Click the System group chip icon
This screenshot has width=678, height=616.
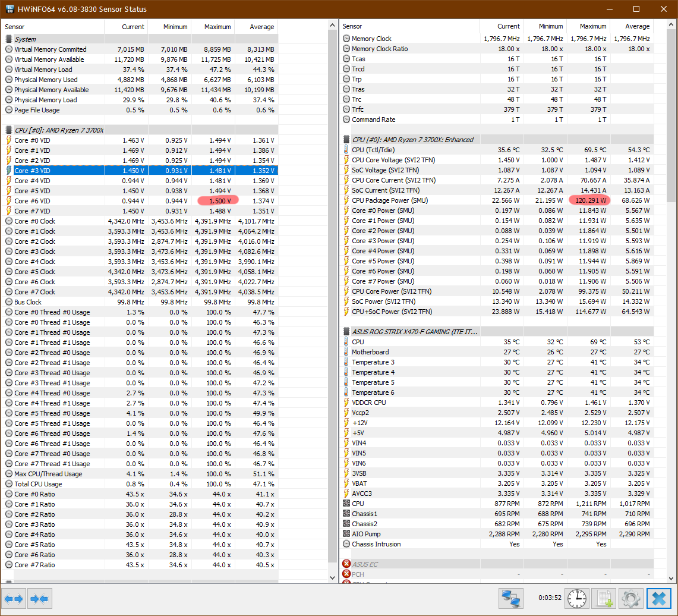tap(9, 39)
